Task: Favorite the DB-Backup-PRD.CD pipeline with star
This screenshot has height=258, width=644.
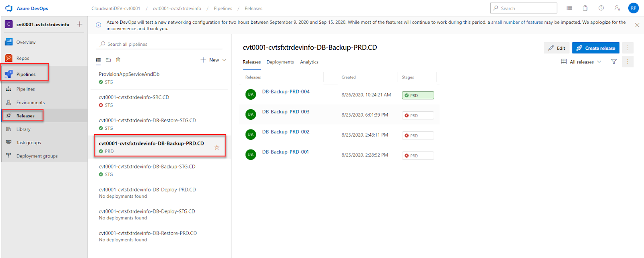Action: [x=217, y=147]
